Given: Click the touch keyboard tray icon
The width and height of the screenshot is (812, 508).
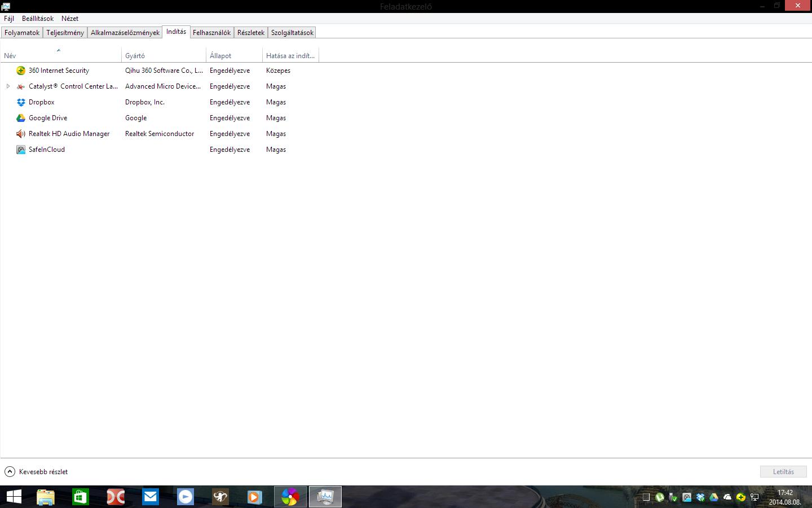Looking at the screenshot, I should [x=646, y=497].
